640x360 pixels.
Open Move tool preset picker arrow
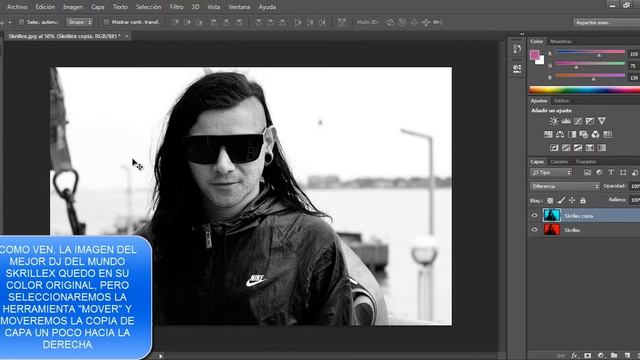pyautogui.click(x=10, y=22)
